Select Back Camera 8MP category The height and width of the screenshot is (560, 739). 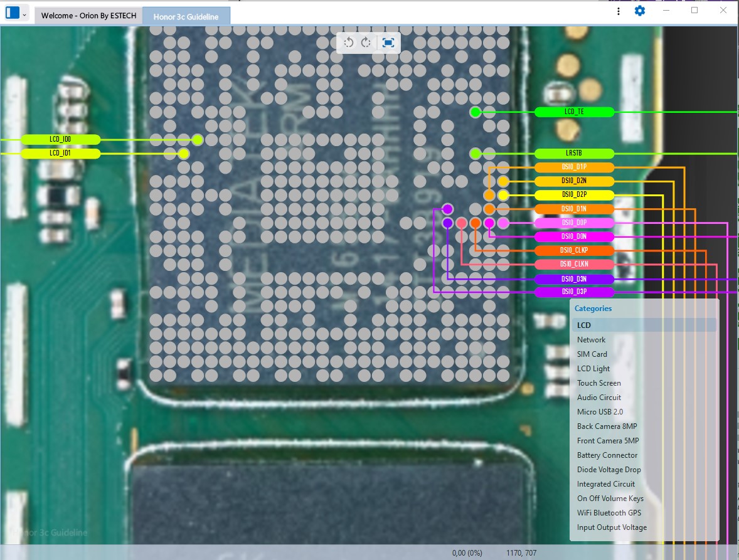pyautogui.click(x=607, y=426)
